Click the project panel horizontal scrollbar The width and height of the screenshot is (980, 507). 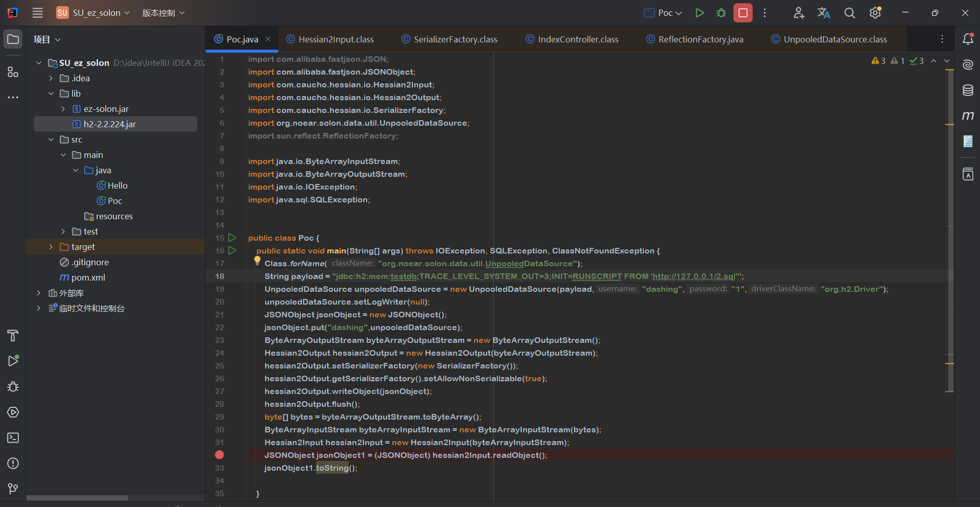click(77, 497)
